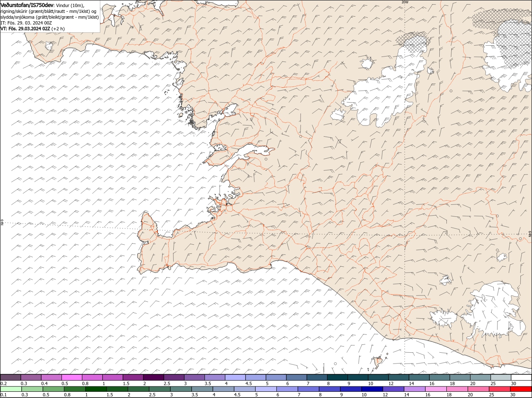
Task: Click the 'slydda/snjókoma' legend description line
Action: tap(49, 17)
